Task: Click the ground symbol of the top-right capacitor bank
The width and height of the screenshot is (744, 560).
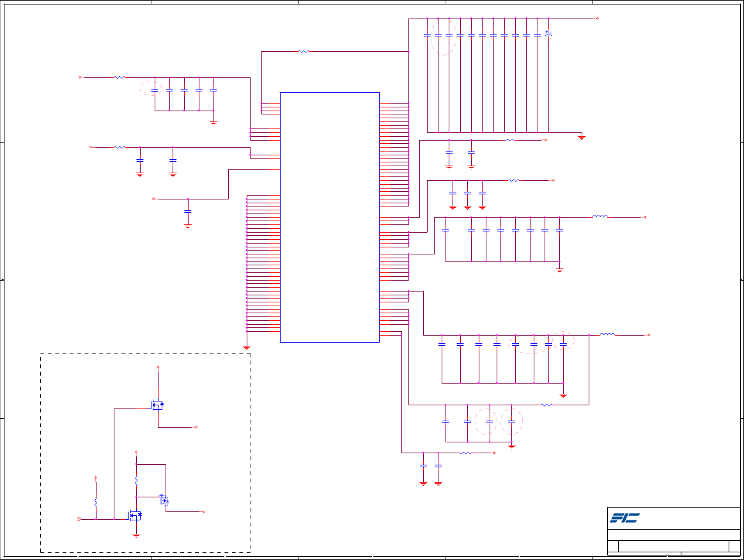Action: click(582, 137)
